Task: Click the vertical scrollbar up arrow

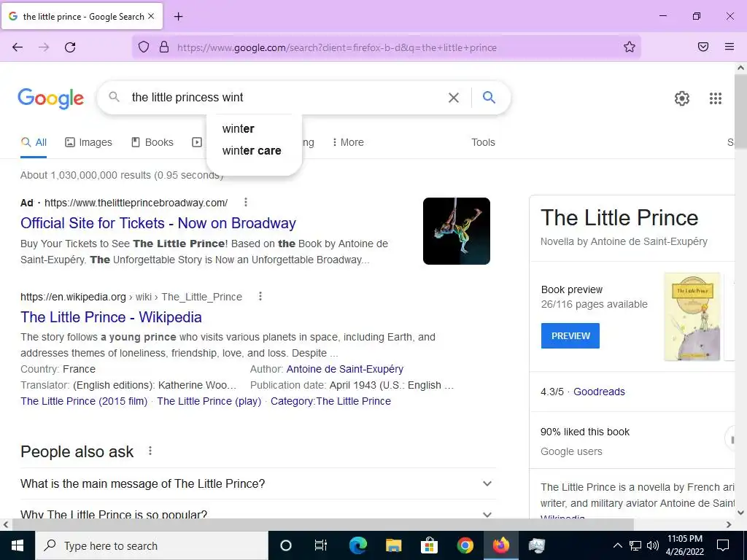Action: point(741,68)
